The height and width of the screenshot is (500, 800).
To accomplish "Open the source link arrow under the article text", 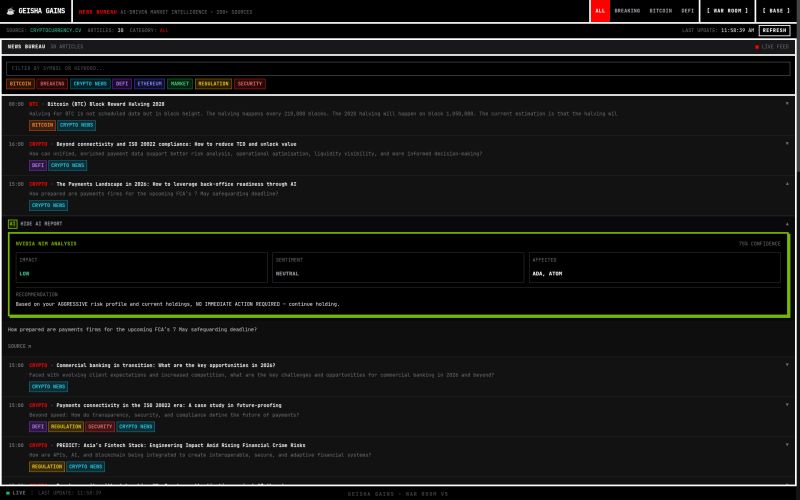I will (x=30, y=346).
